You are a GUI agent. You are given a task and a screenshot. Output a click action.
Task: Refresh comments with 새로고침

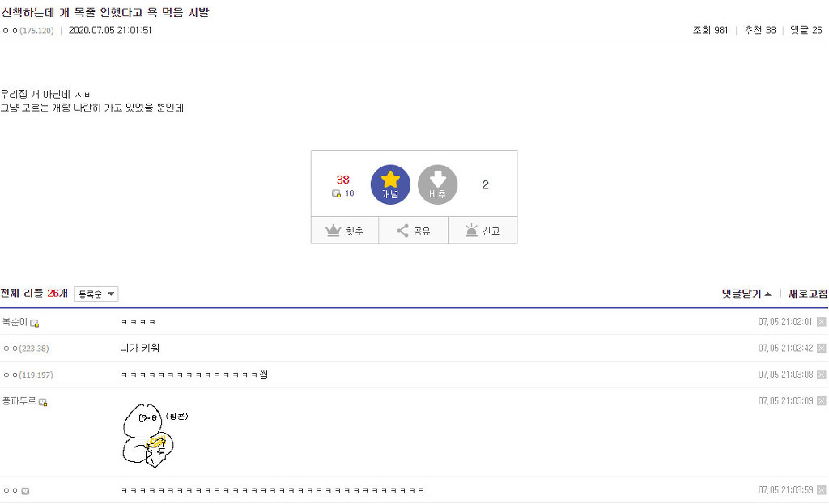point(808,294)
